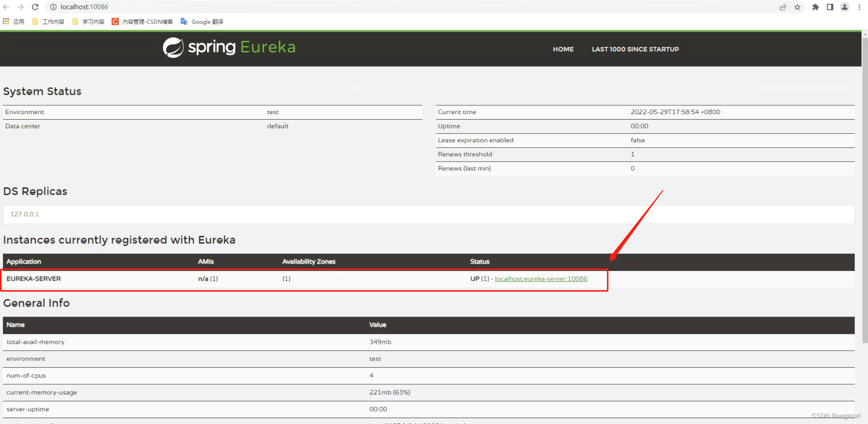Screen dimensions: 868x424
Task: Click the site info icon beside localhost
Action: pos(53,7)
